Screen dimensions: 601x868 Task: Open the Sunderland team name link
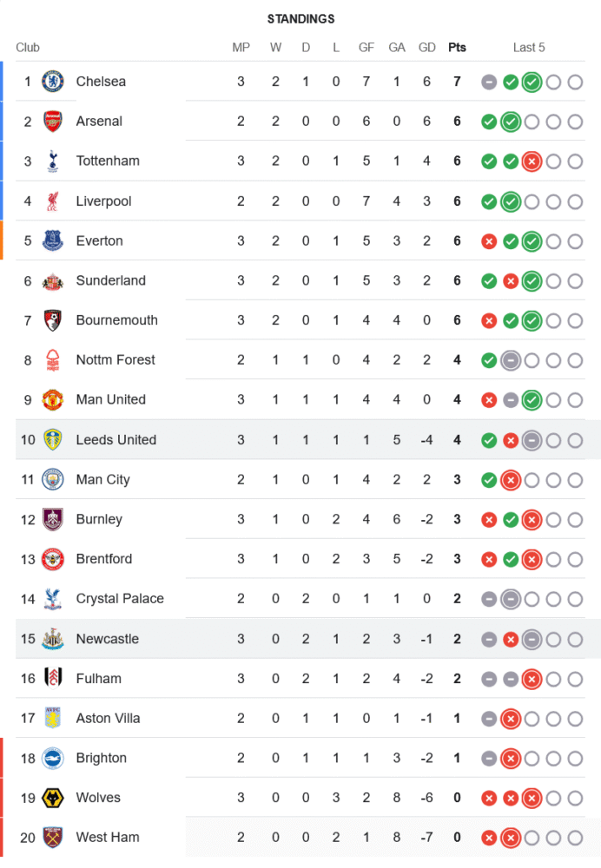(110, 280)
